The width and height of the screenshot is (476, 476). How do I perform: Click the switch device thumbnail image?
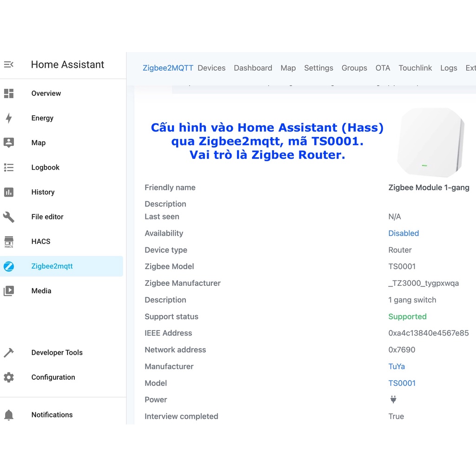[431, 142]
